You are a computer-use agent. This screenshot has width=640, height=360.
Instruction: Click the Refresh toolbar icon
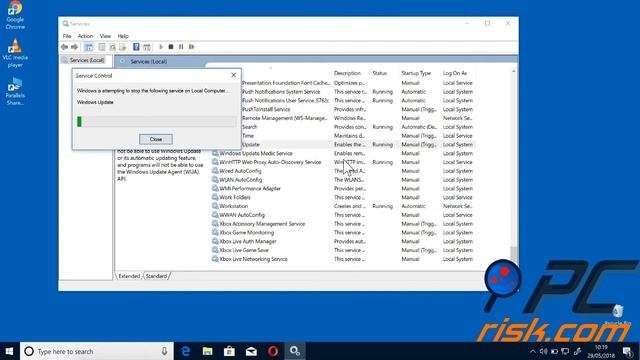click(112, 47)
